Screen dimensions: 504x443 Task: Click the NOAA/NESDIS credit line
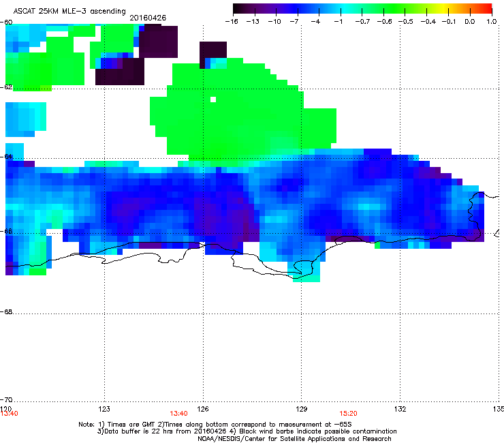tap(294, 439)
